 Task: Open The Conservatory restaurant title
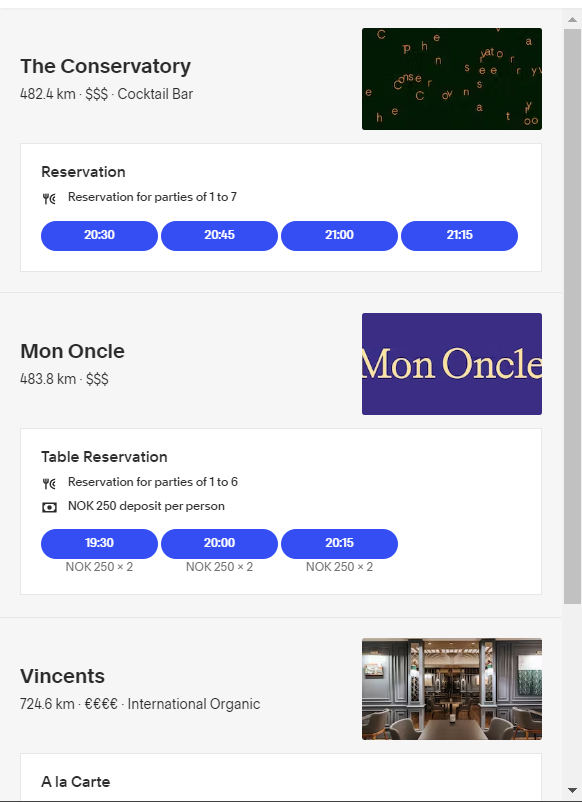105,66
